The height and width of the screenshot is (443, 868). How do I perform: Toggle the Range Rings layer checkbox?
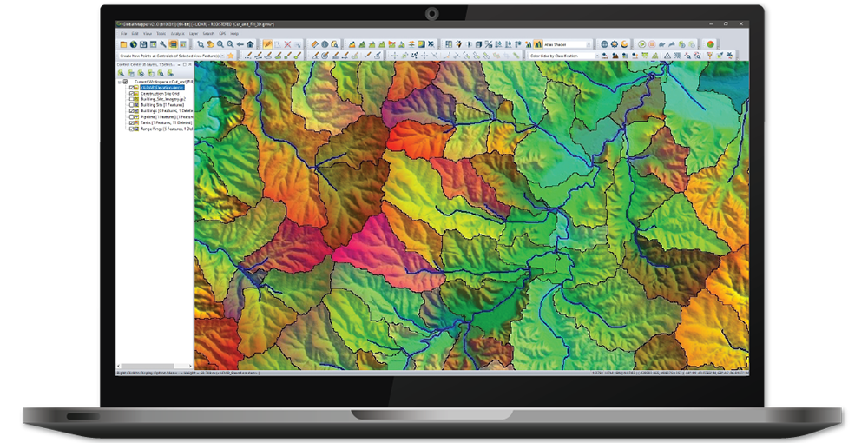click(132, 129)
